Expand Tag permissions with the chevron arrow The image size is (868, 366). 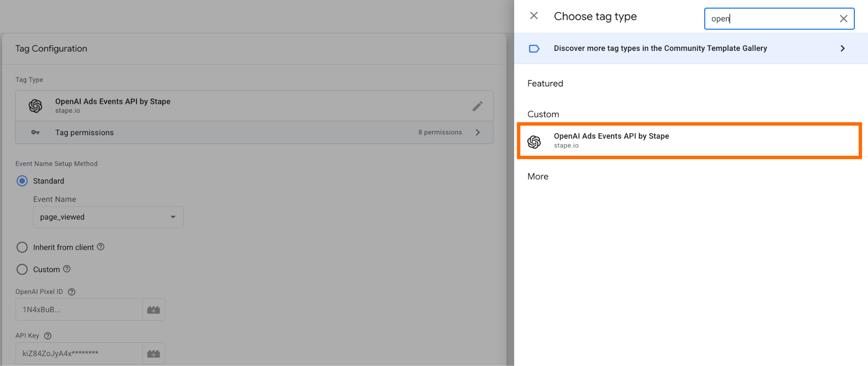(478, 132)
